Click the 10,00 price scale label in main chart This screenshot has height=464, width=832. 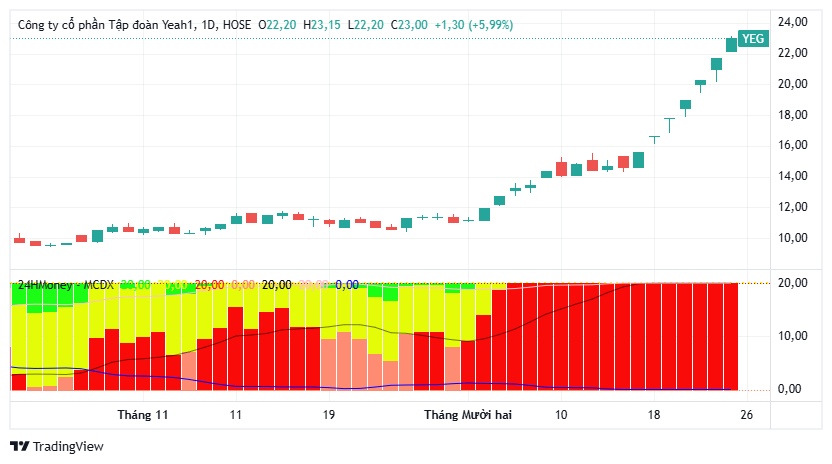click(x=793, y=238)
